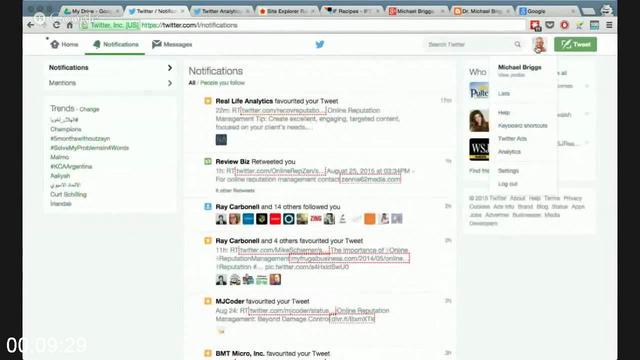
Task: Open the footer Terms link
Action: [552, 198]
